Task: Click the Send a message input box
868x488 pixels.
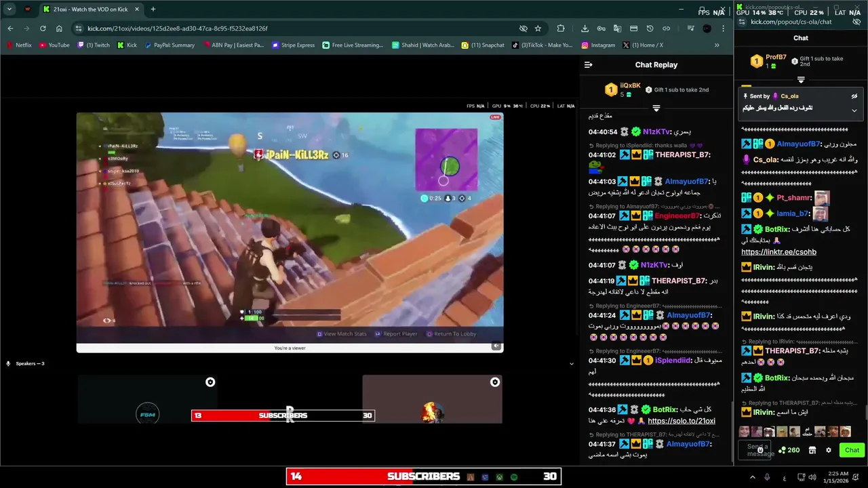Action: click(x=755, y=450)
